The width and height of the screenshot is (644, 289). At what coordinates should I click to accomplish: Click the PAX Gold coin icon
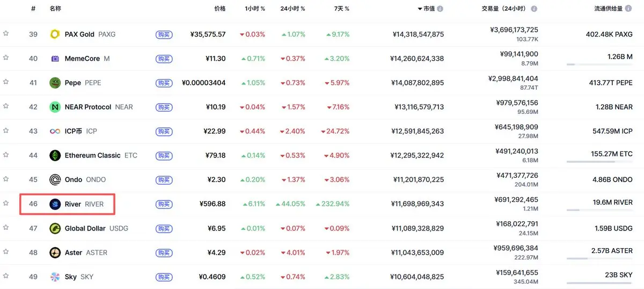pos(55,34)
